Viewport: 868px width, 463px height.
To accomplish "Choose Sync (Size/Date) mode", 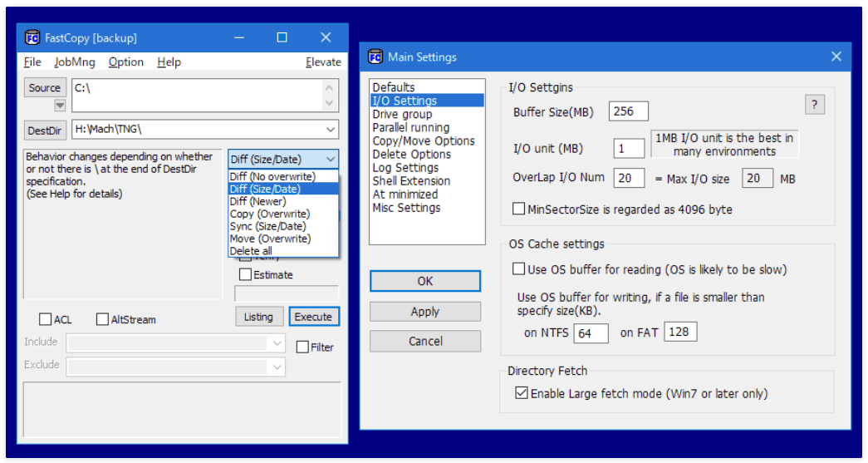I will pyautogui.click(x=283, y=226).
